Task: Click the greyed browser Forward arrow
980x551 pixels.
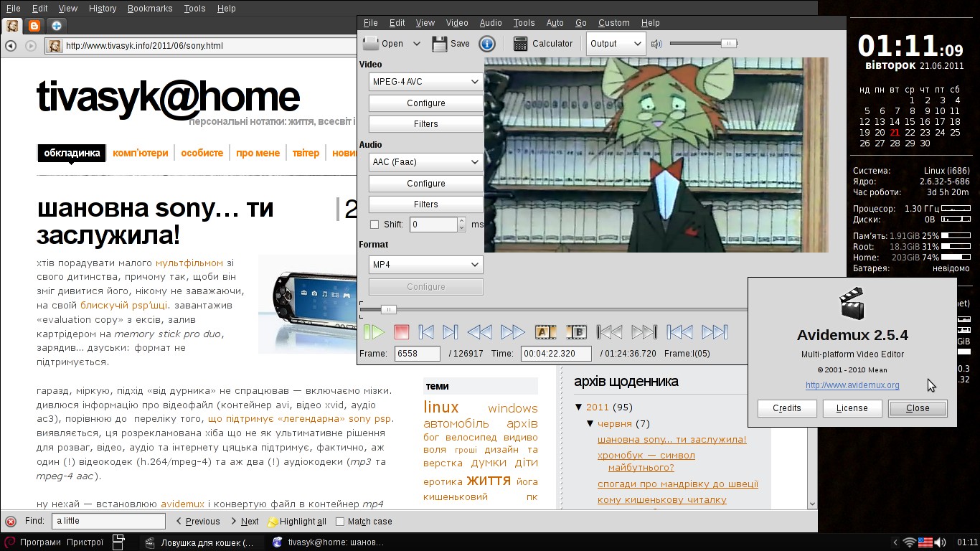Action: [31, 46]
